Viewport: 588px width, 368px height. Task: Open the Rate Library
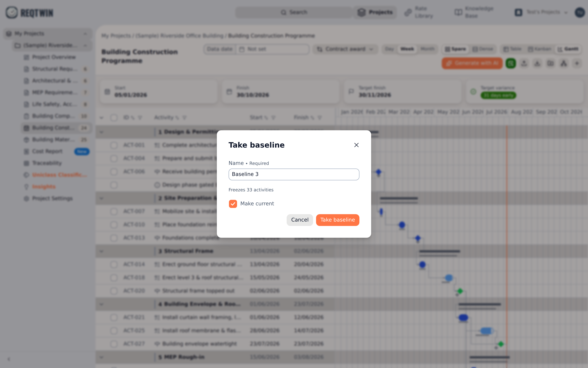pos(419,12)
